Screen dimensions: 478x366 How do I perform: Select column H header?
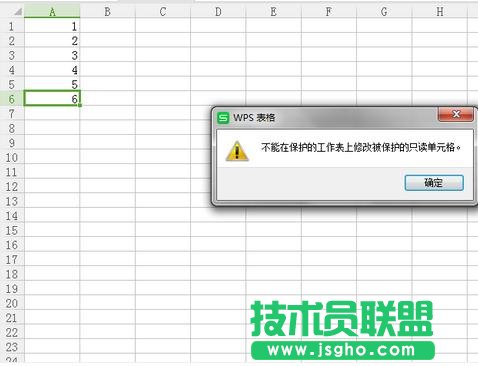[440, 12]
